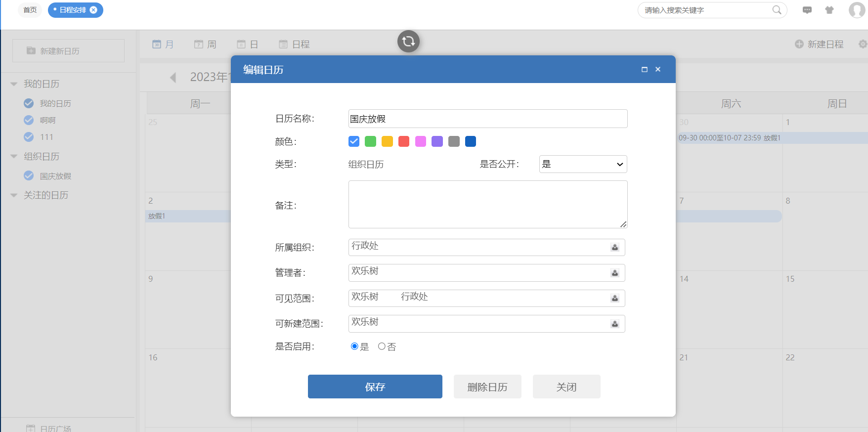The width and height of the screenshot is (868, 432).
Task: Select the 否 radio for 是否启用
Action: [382, 346]
